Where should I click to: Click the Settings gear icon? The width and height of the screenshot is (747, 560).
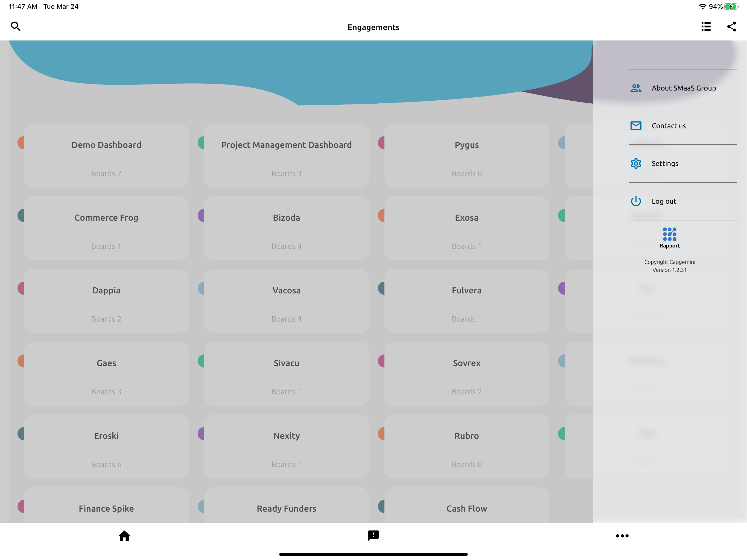point(636,164)
